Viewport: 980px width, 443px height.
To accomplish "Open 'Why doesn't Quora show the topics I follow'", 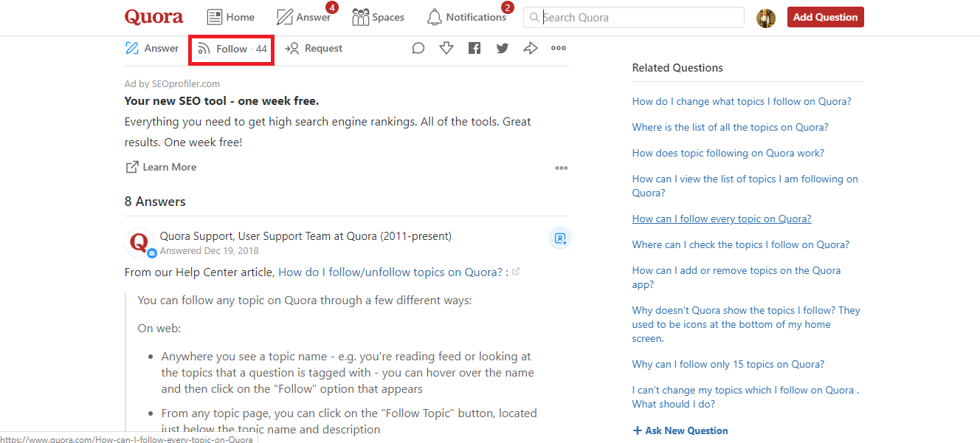I will coord(746,324).
